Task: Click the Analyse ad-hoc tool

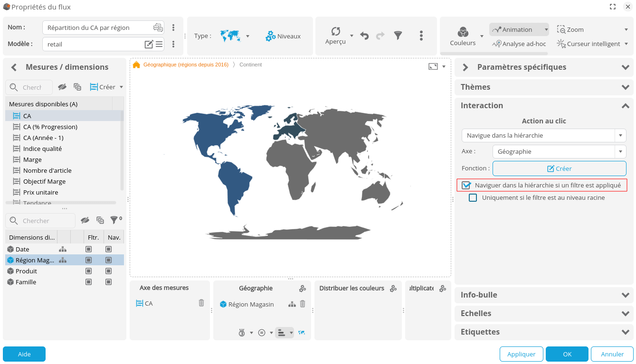Action: (x=519, y=44)
